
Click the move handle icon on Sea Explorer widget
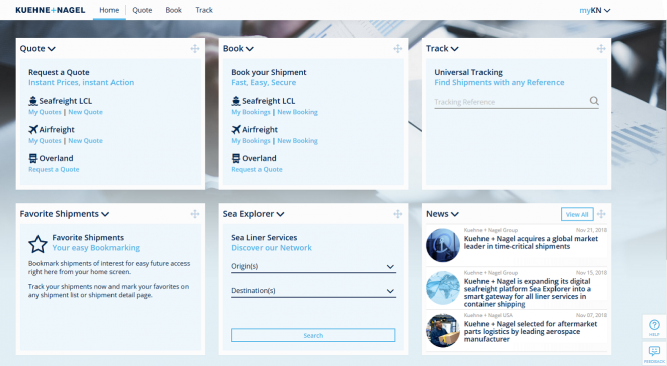[x=398, y=214]
